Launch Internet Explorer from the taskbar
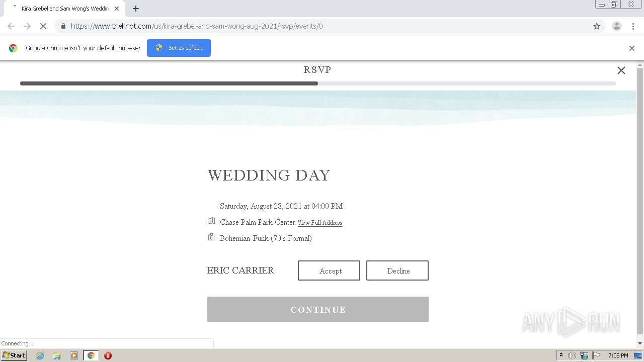The image size is (644, 362). click(x=40, y=355)
